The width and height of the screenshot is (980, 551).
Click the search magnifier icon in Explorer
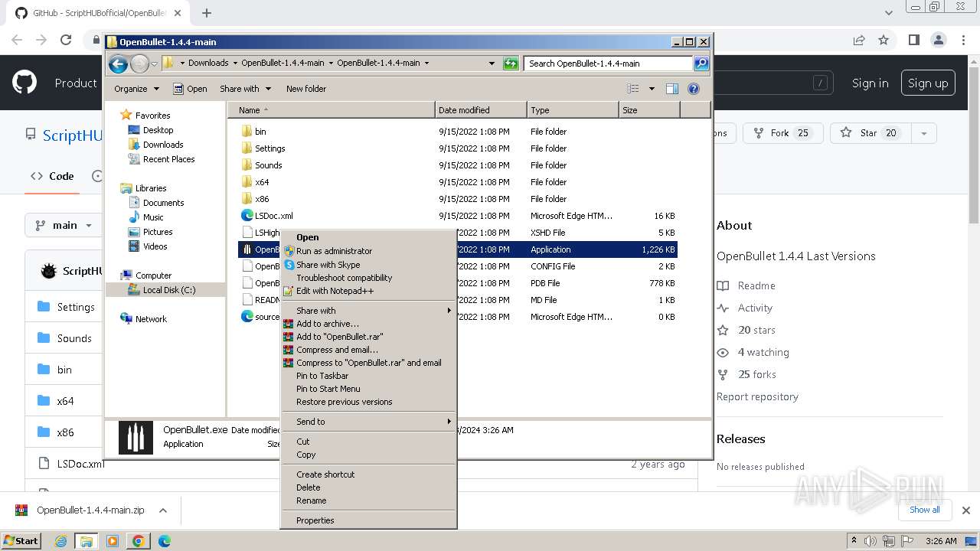point(701,64)
